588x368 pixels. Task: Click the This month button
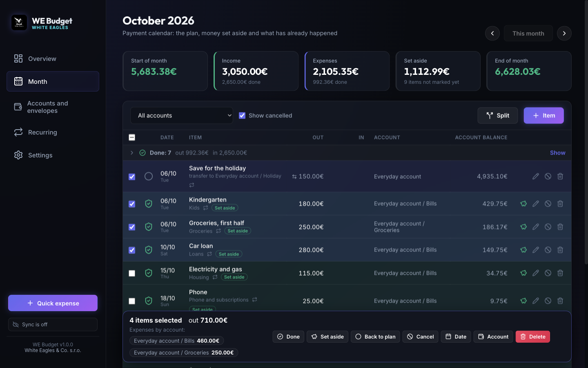528,34
